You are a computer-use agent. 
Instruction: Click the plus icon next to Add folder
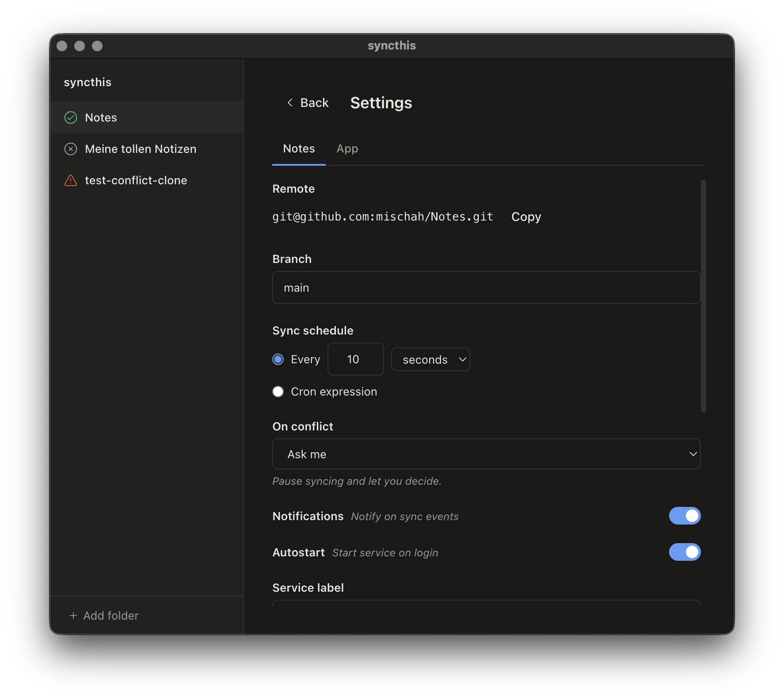pos(72,615)
